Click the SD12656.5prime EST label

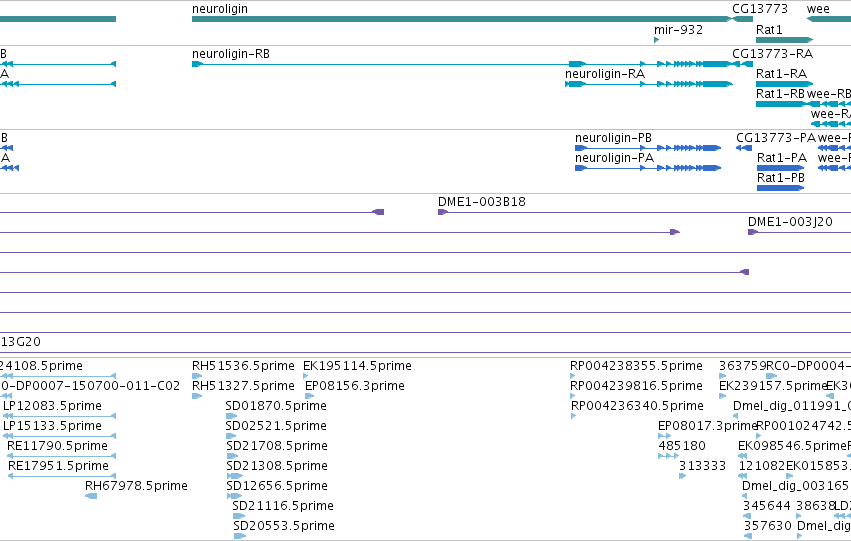tap(277, 486)
